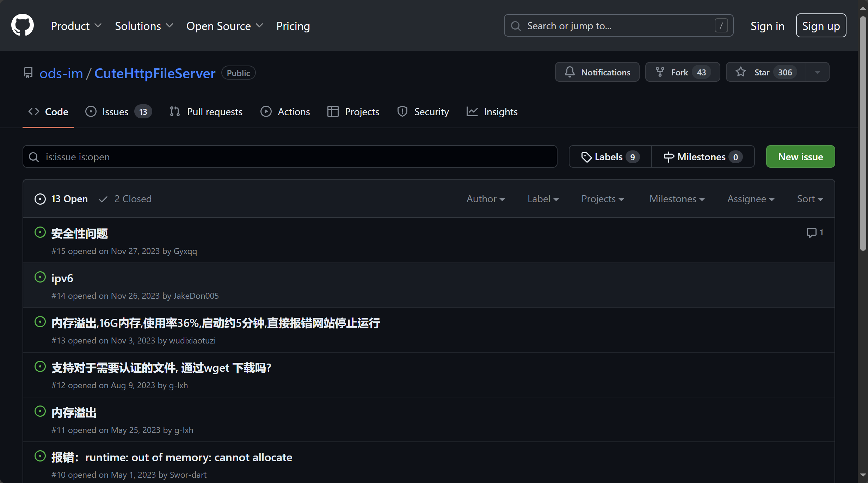Open the Milestones filter dropdown
This screenshot has width=868, height=483.
click(677, 199)
